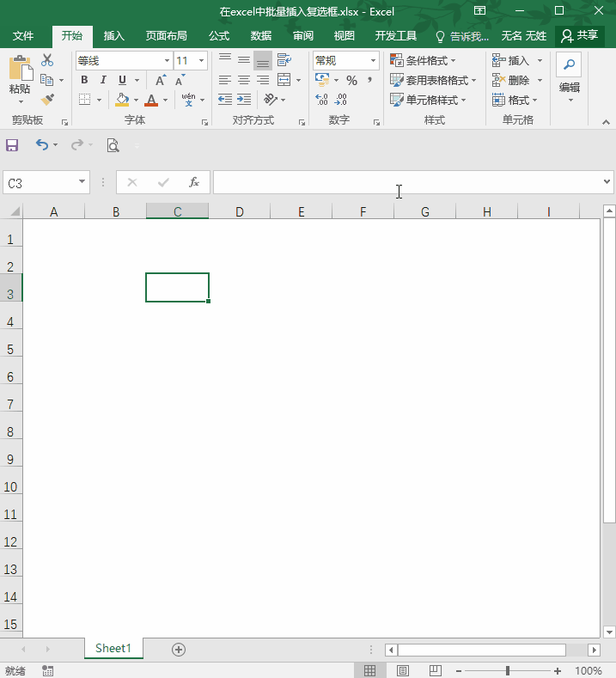Expand 条件格式 conditional formatting menu
This screenshot has height=678, width=616.
423,60
